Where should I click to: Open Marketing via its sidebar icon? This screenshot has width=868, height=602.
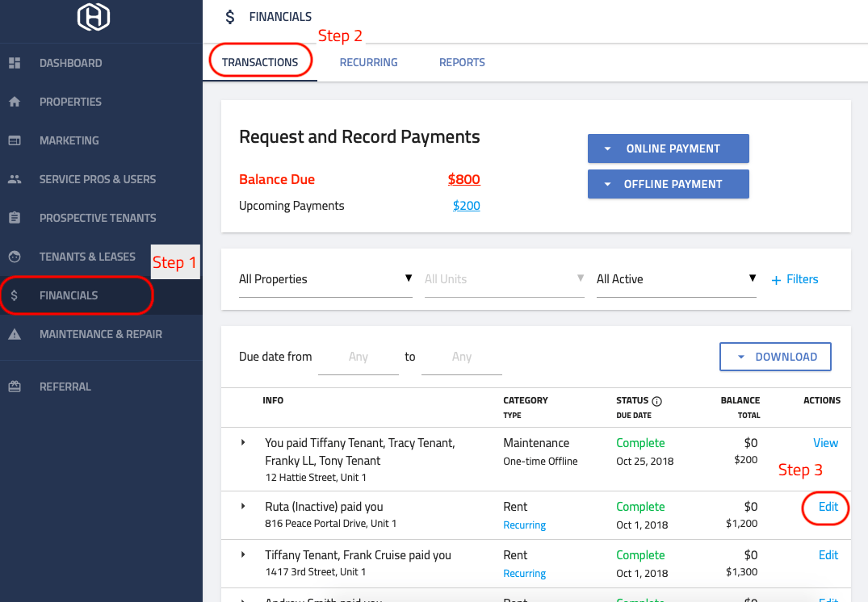(x=15, y=140)
